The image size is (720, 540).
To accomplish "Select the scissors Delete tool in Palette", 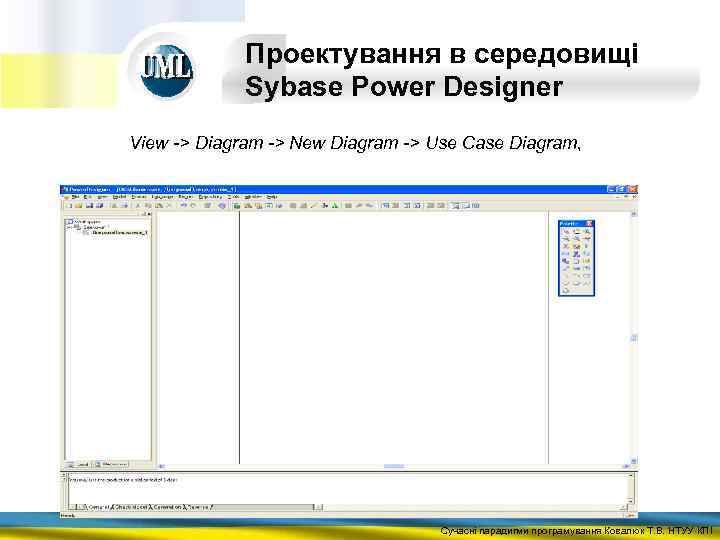I will (566, 246).
